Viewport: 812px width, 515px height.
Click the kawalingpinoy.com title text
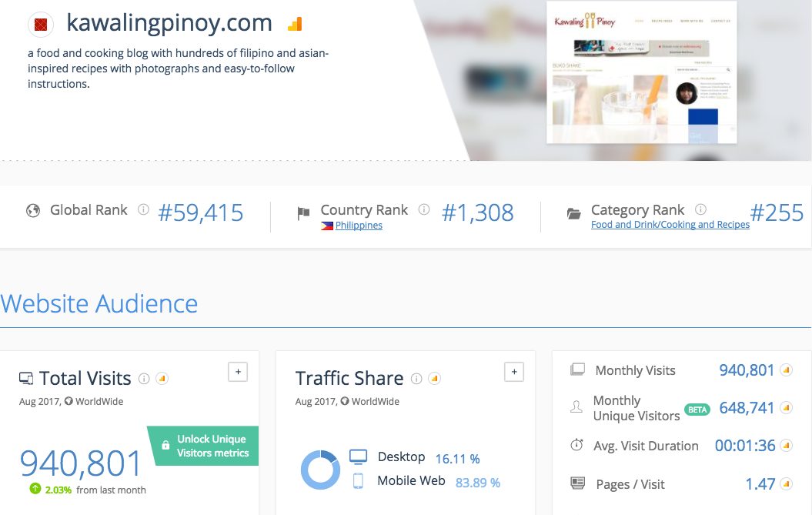169,23
